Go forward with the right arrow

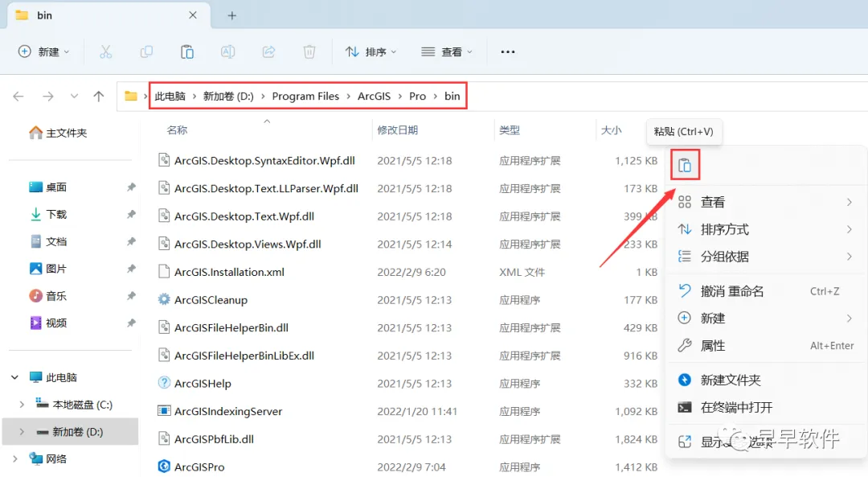pos(48,97)
